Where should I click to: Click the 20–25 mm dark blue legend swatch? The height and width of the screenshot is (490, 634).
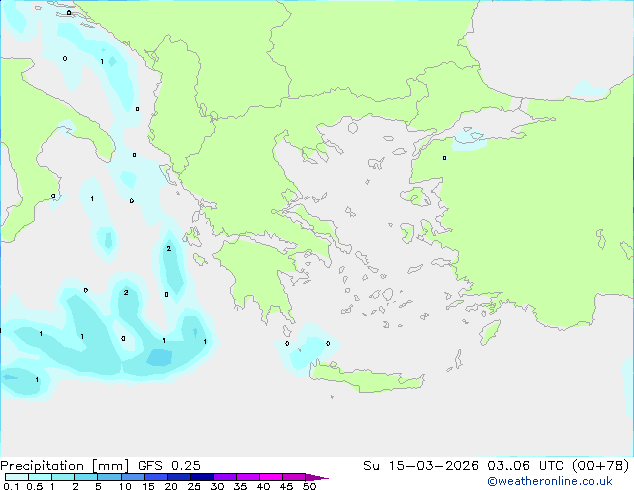point(179,477)
